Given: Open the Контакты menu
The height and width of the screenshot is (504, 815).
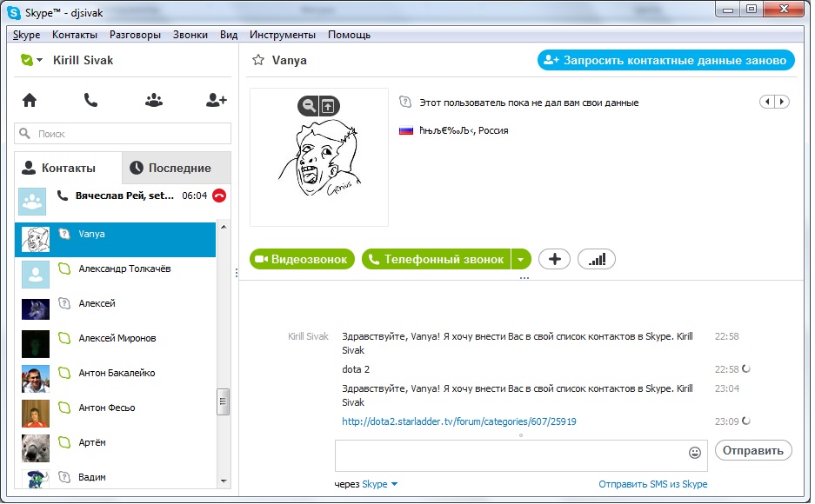Looking at the screenshot, I should coord(75,35).
